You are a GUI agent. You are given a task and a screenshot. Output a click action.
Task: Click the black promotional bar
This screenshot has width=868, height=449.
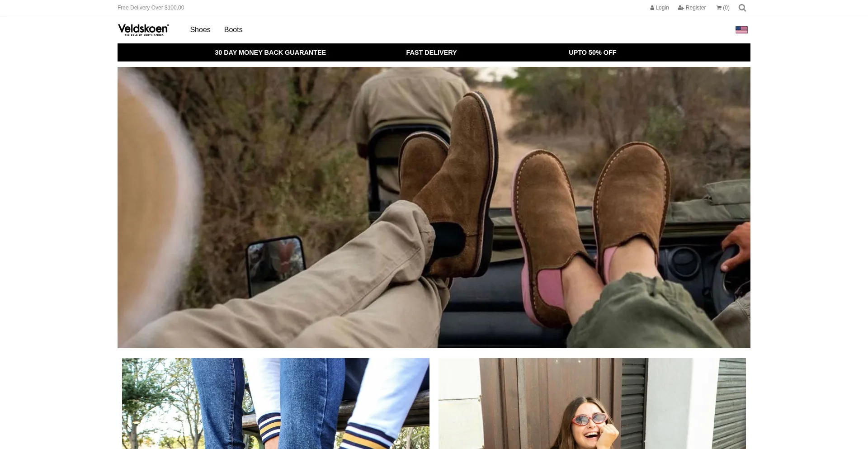pyautogui.click(x=678, y=52)
